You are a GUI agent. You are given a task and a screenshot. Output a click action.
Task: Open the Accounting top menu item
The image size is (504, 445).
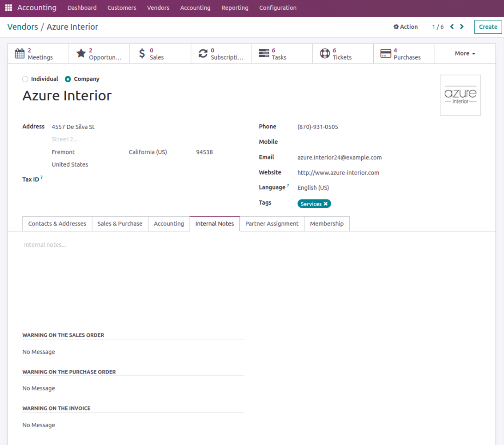click(x=195, y=8)
